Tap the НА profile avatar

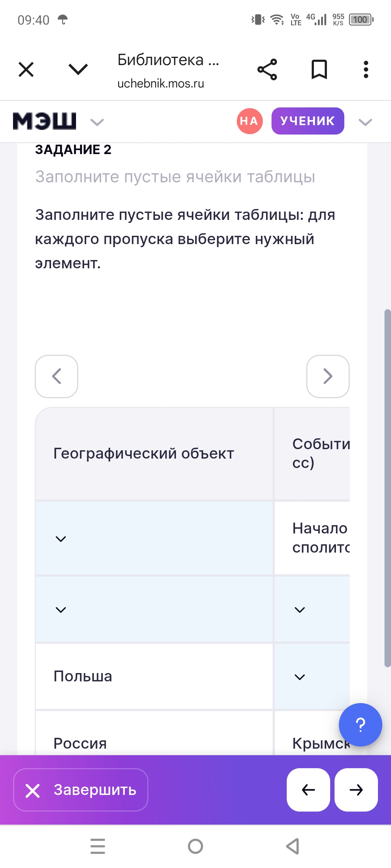[249, 121]
